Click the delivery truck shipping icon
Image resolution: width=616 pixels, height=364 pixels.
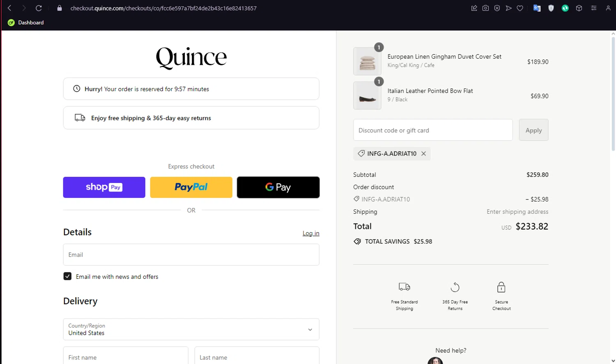coord(80,118)
